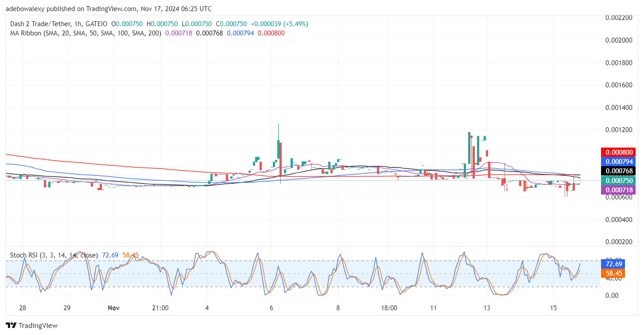
Task: Click the purple 0.000718 SMA legend value
Action: (178, 33)
